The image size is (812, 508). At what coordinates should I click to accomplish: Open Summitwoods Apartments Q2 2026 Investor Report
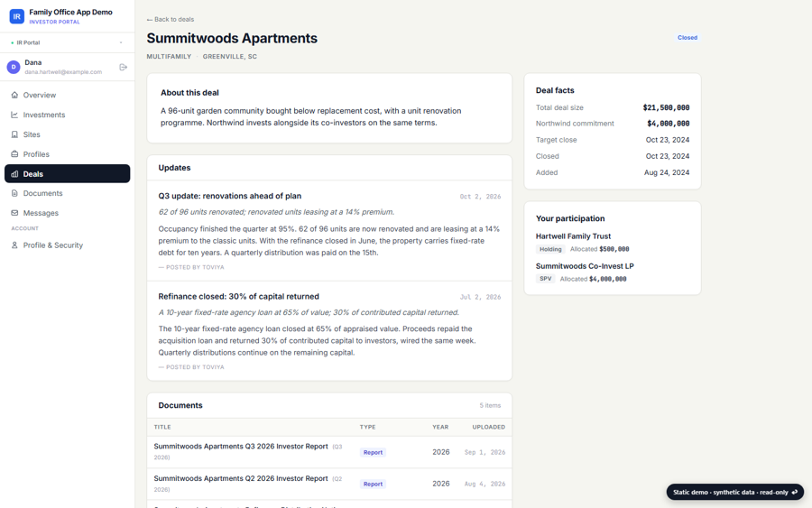click(241, 478)
